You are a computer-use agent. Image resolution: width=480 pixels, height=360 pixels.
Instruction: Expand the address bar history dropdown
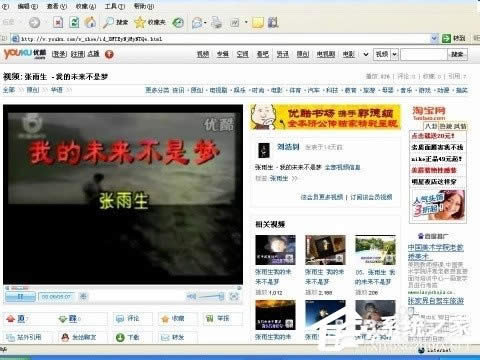click(x=434, y=39)
